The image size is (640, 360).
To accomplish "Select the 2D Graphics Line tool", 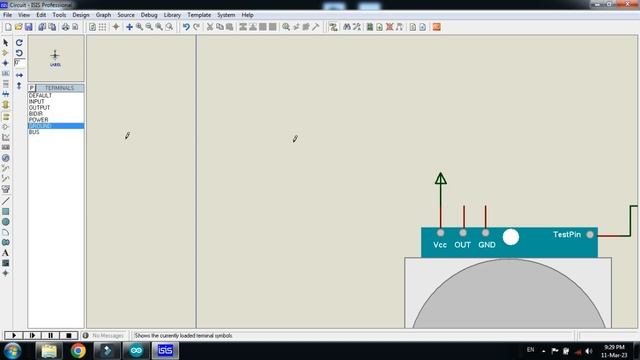I will (5, 201).
